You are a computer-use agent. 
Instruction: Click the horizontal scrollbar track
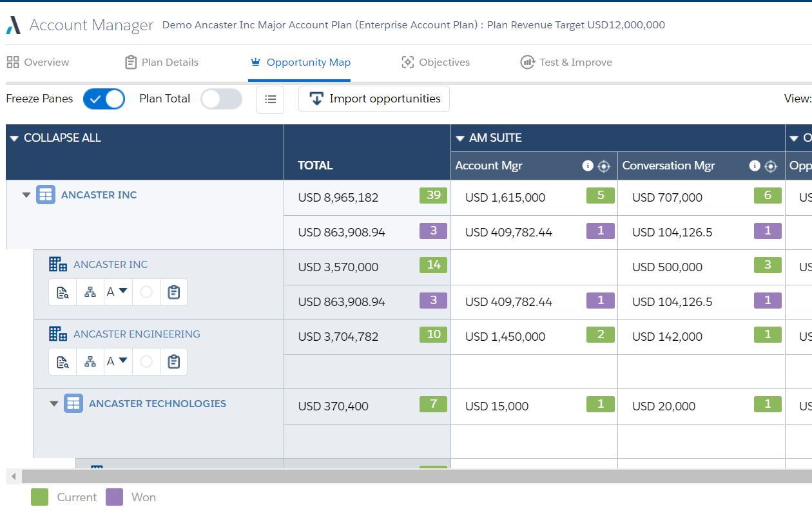pyautogui.click(x=416, y=477)
